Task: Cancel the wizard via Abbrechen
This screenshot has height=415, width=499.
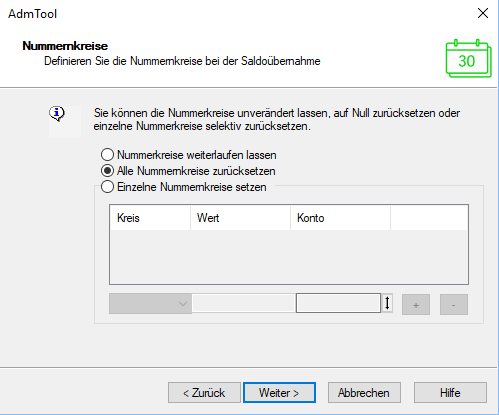Action: 364,393
